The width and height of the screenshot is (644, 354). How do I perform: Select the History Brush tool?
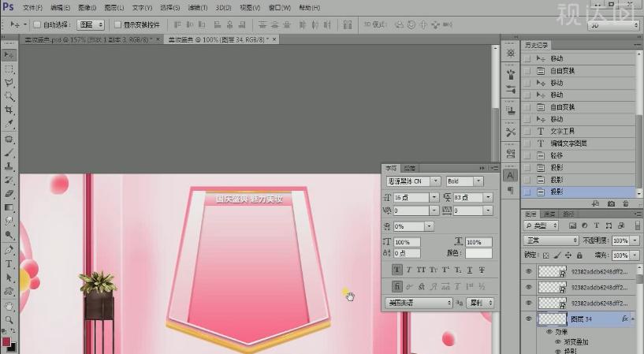tap(9, 180)
